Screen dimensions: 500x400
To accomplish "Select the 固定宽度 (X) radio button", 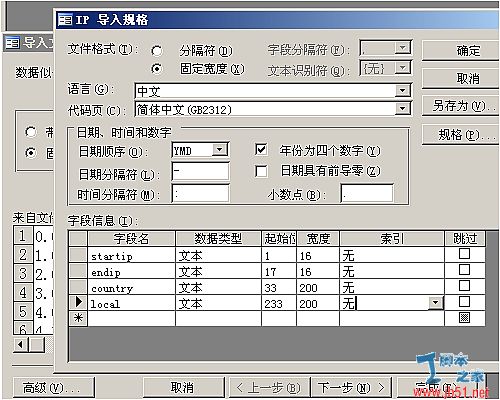I will click(x=157, y=69).
